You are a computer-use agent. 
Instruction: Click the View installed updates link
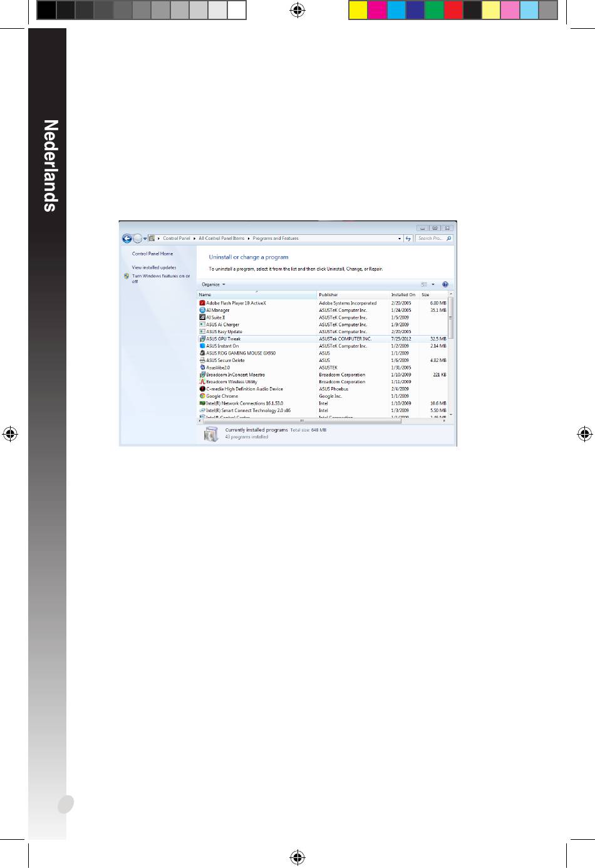154,267
